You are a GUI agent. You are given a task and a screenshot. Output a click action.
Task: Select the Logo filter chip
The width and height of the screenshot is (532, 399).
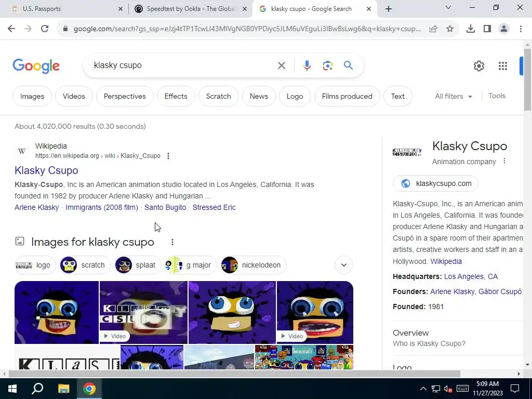point(295,96)
